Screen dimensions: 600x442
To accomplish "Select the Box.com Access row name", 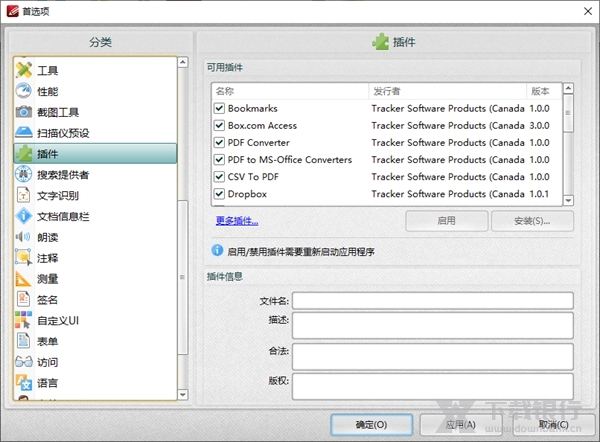I will [262, 126].
